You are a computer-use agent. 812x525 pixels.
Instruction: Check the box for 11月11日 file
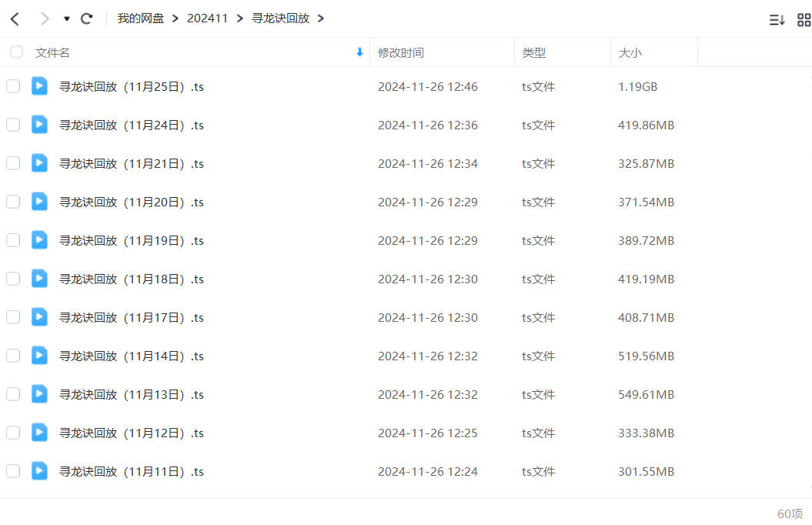tap(13, 471)
